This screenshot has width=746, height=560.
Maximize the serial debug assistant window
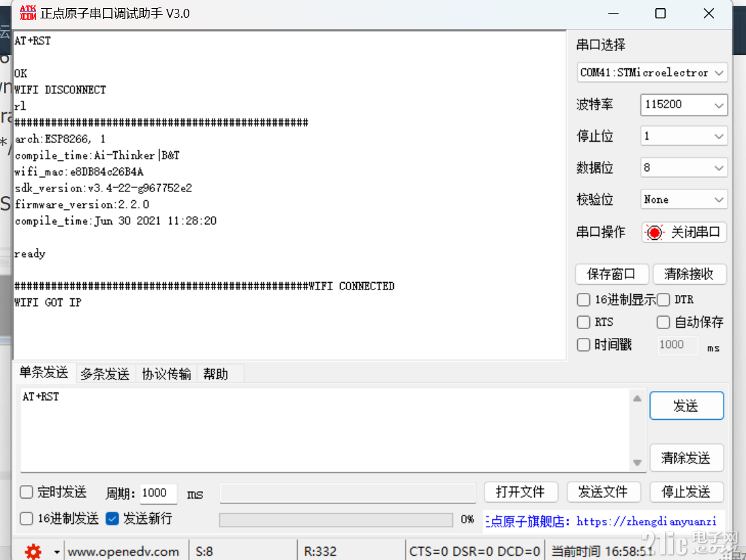660,14
